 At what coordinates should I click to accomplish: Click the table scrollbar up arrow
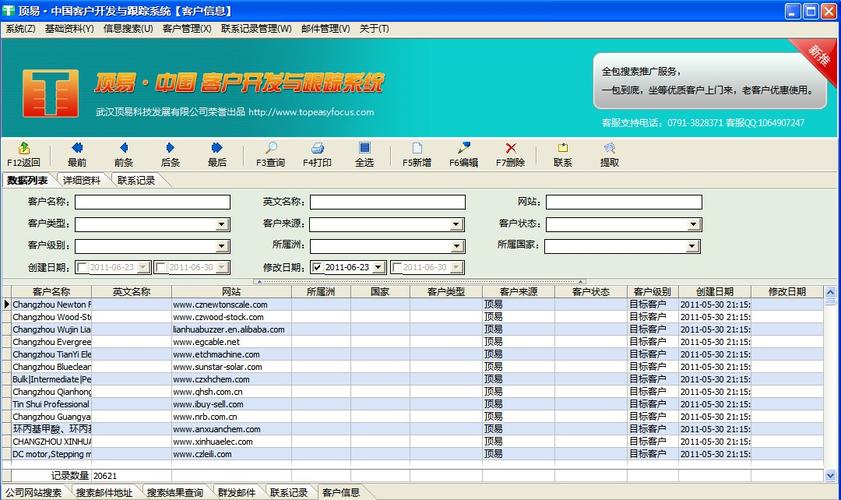click(830, 292)
